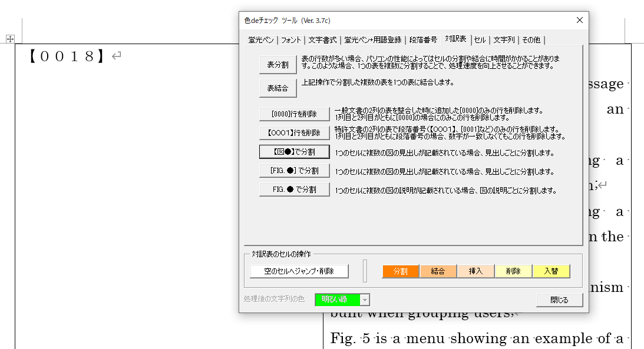Switch to the 蛍光ペン tab

click(x=261, y=40)
